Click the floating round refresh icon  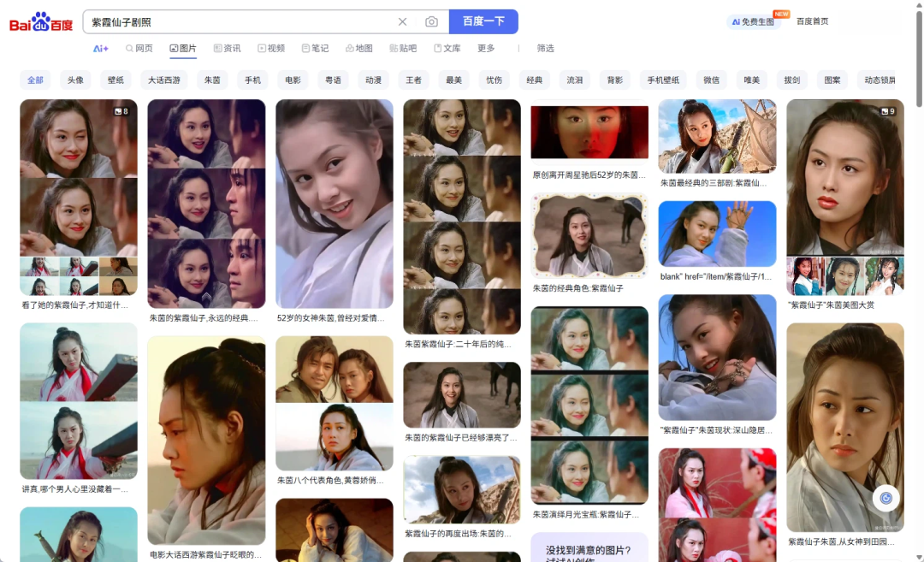pyautogui.click(x=885, y=499)
